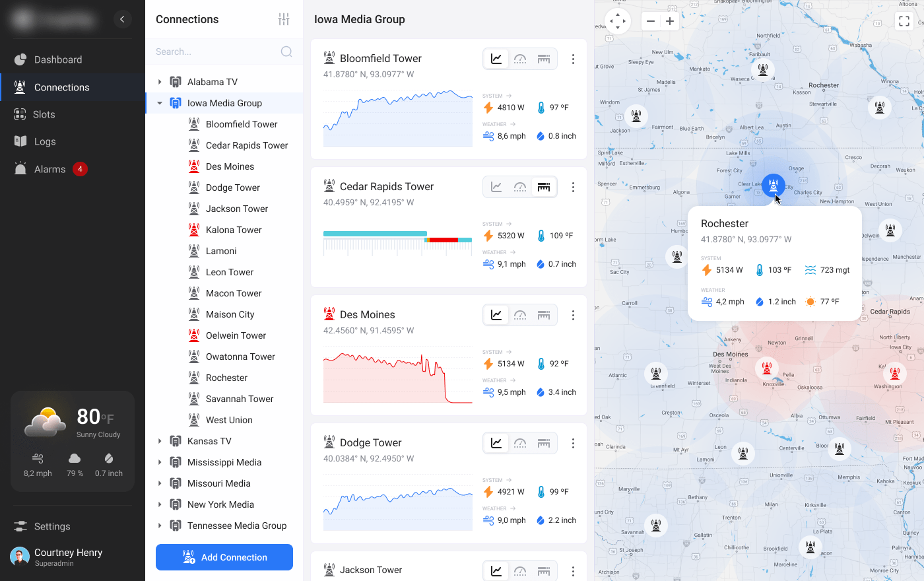Click the Connections search field
Image resolution: width=924 pixels, height=581 pixels.
coord(214,51)
